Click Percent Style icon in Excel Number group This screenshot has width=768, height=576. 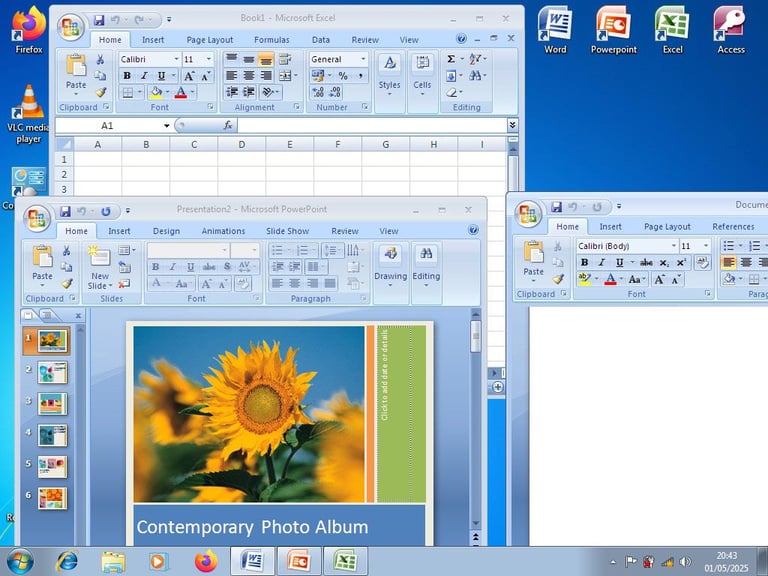coord(343,76)
